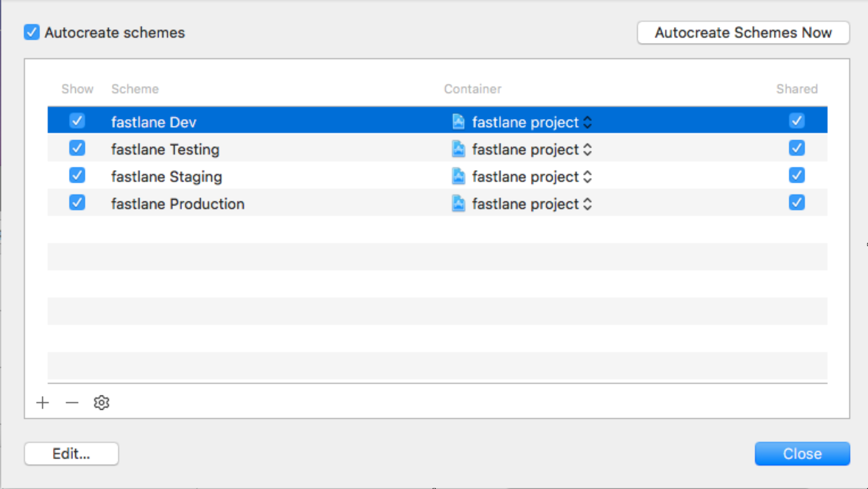Click the minus icon to remove scheme

(72, 402)
